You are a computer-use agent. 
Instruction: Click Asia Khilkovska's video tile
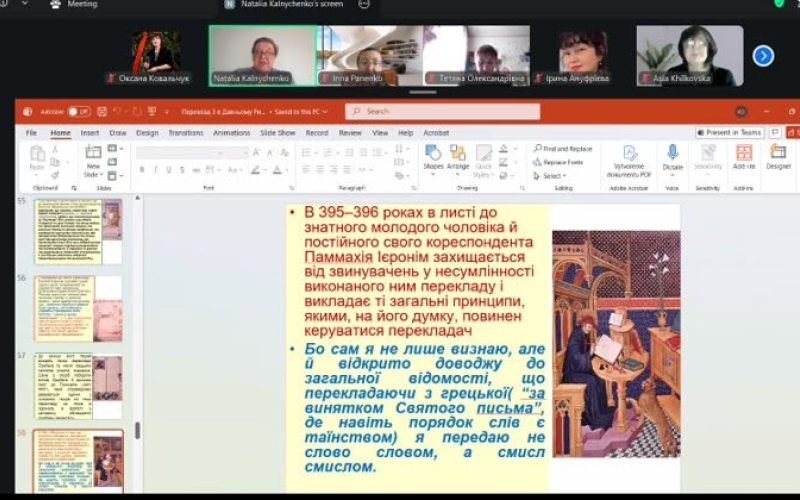(x=690, y=56)
